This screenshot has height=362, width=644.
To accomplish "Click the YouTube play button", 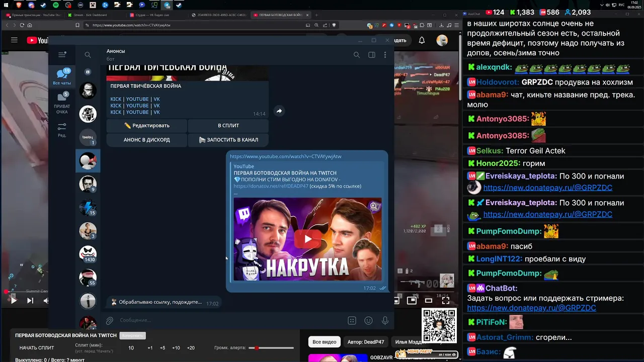I will pos(13,300).
